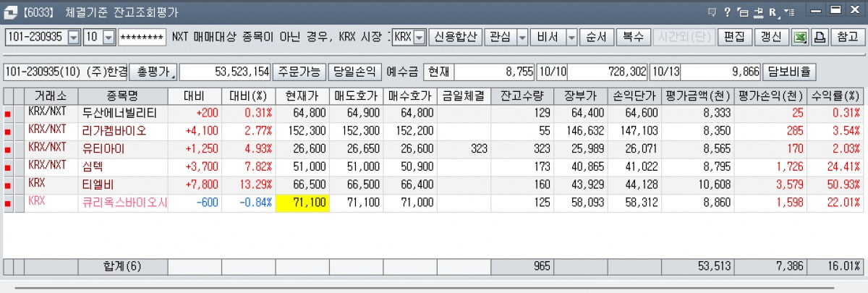The image size is (868, 293).
Task: Select the yellow highlighted 71,100 price cell
Action: click(302, 203)
